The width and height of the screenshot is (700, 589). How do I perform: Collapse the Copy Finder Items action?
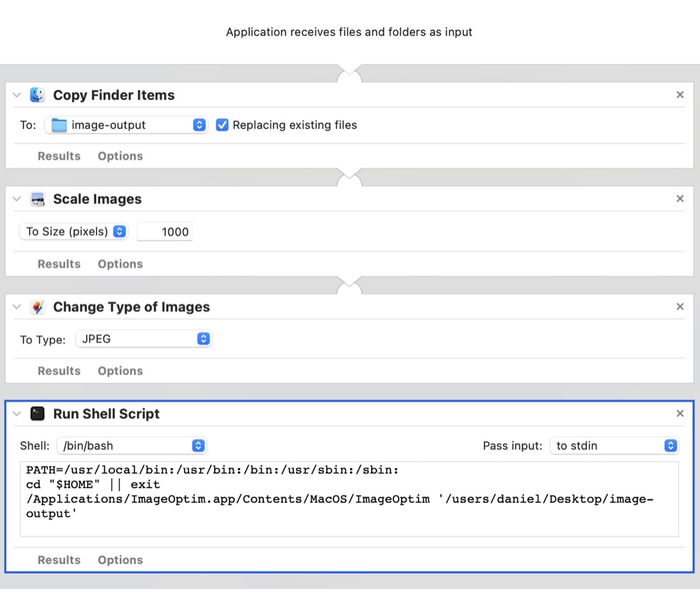[x=17, y=95]
